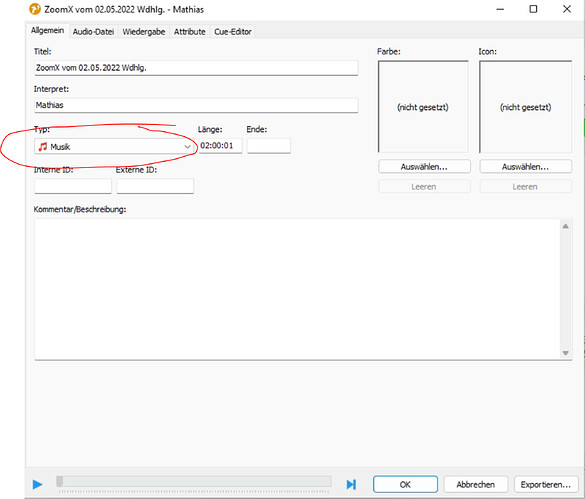The height and width of the screenshot is (499, 585).
Task: Click the playback position slider handle
Action: (60, 481)
